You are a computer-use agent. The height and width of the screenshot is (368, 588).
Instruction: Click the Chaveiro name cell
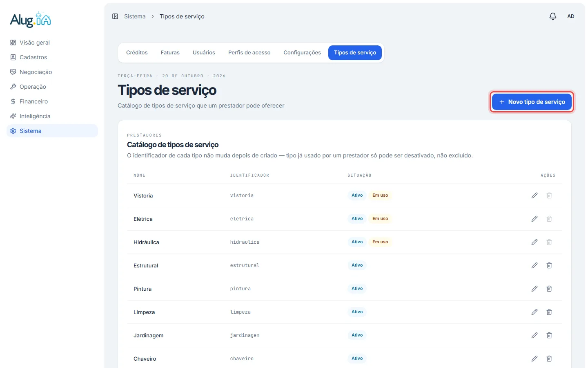(x=145, y=359)
